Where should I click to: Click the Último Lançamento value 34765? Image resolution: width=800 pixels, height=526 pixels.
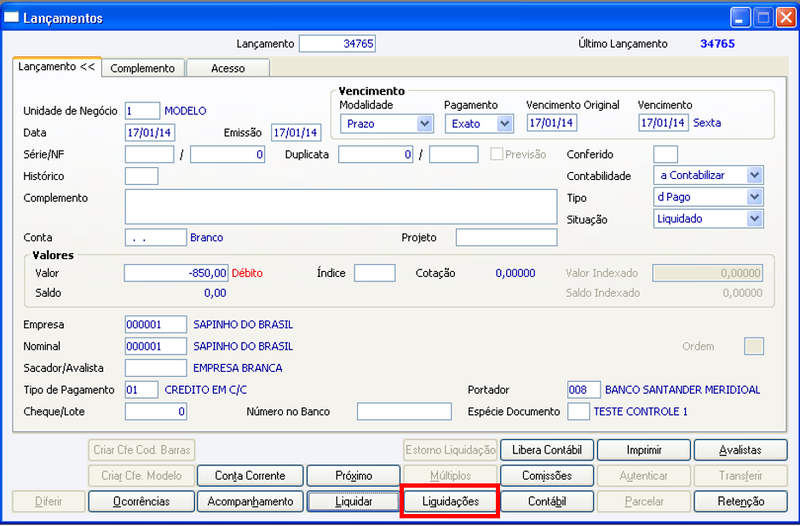[717, 44]
